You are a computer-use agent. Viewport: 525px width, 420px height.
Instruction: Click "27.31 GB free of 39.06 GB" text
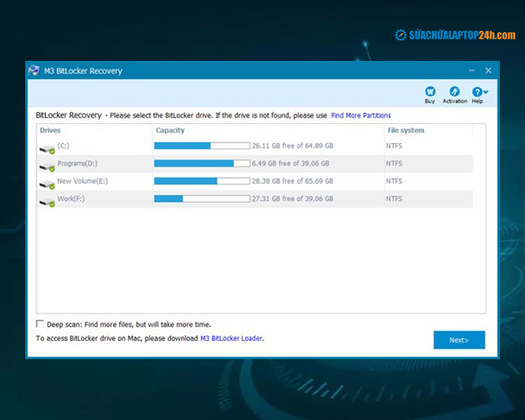pos(293,199)
